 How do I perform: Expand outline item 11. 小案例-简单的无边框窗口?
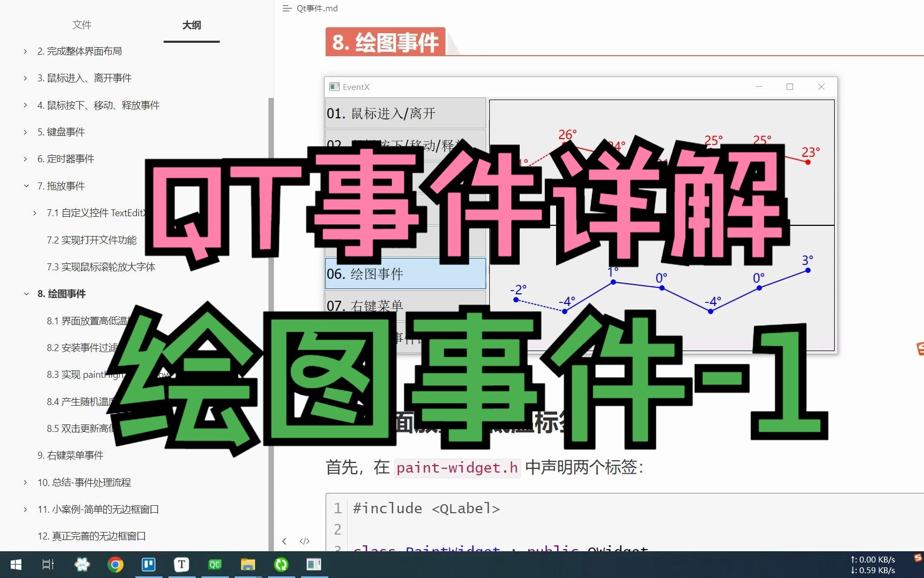pos(25,509)
